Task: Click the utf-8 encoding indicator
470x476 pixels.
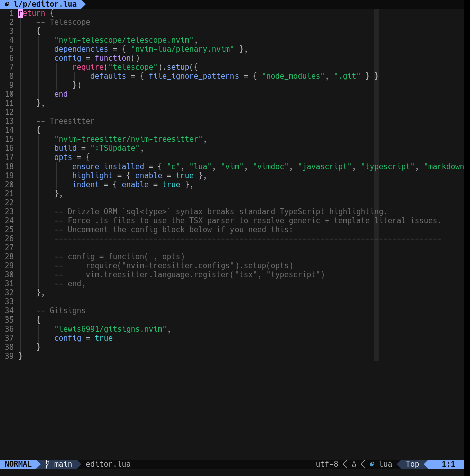Action: [x=327, y=464]
